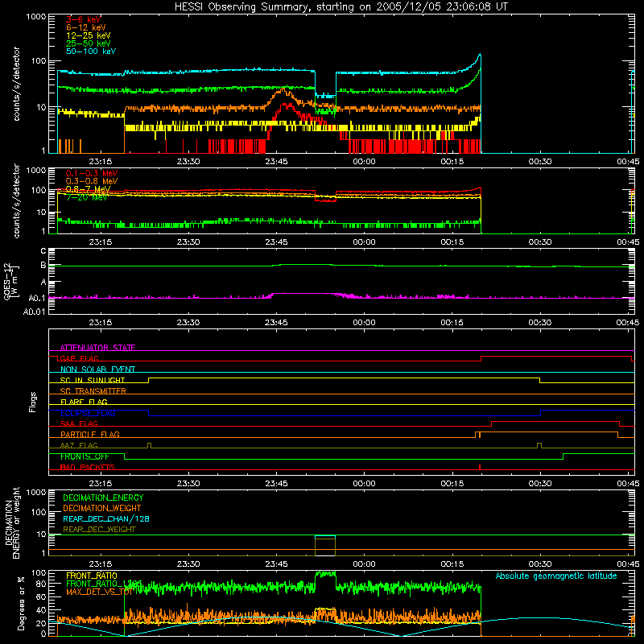
Task: Select the 6-12 keV legend label
Action: (x=85, y=27)
